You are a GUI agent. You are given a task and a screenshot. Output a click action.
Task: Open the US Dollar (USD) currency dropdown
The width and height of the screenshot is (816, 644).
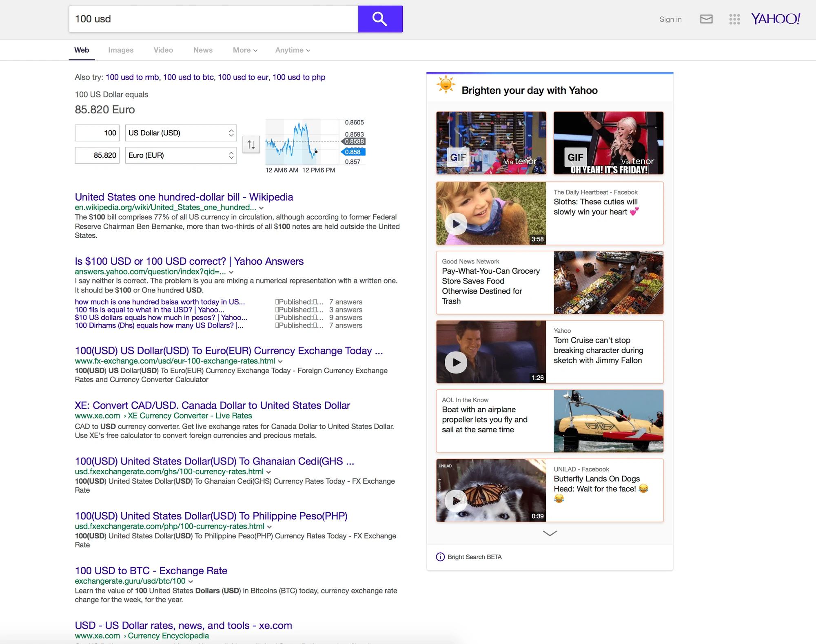point(181,133)
